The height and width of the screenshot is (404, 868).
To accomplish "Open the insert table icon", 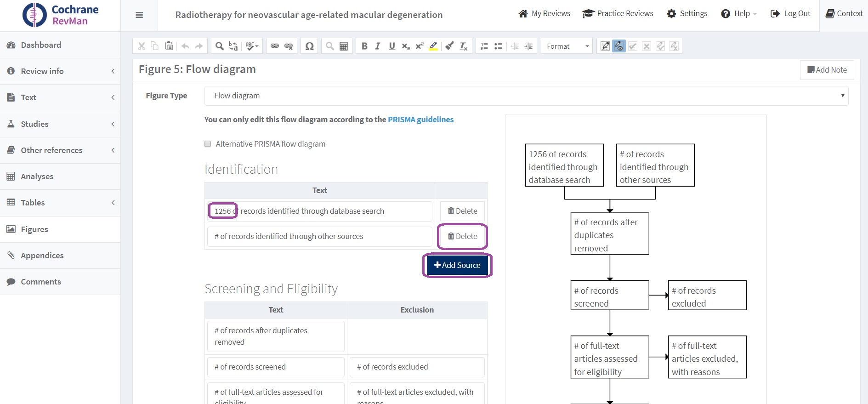I will click(344, 46).
